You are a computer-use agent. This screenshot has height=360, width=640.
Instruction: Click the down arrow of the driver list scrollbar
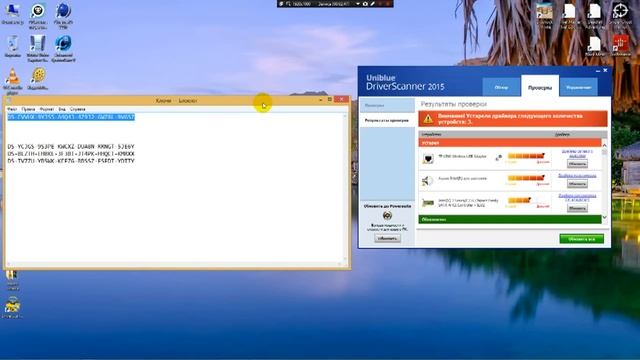(x=604, y=217)
